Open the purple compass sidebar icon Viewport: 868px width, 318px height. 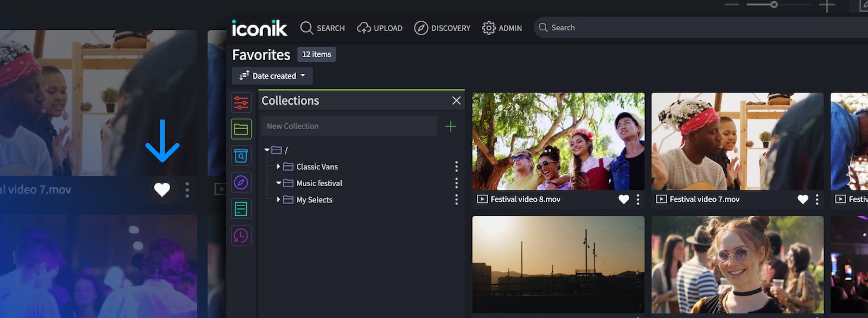click(x=241, y=182)
